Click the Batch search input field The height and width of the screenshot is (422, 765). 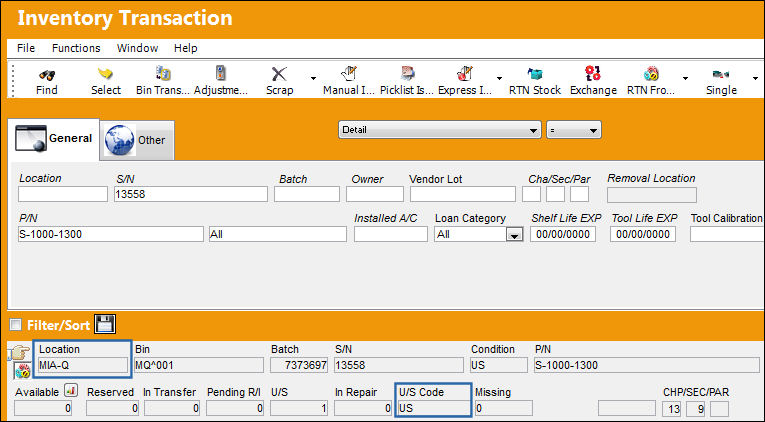point(307,194)
